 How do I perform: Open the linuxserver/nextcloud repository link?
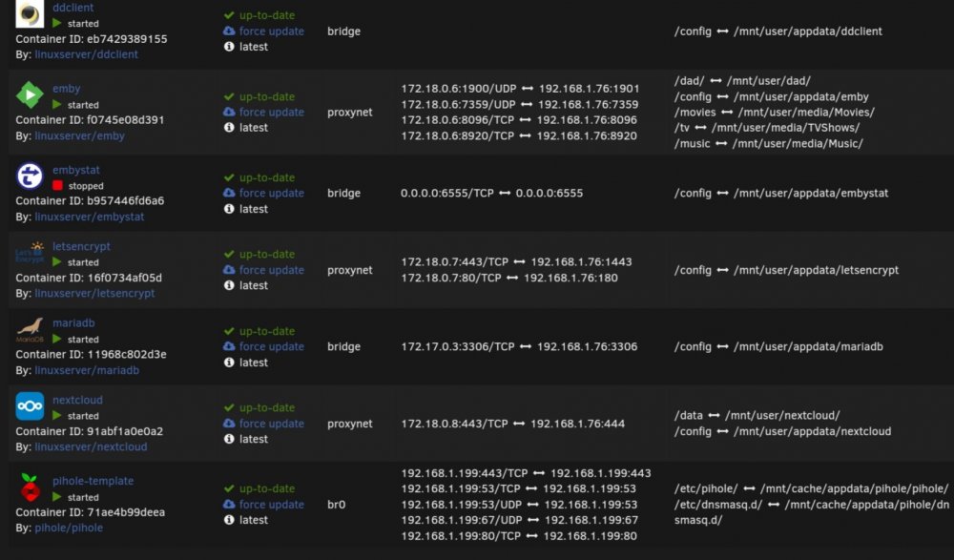click(91, 446)
